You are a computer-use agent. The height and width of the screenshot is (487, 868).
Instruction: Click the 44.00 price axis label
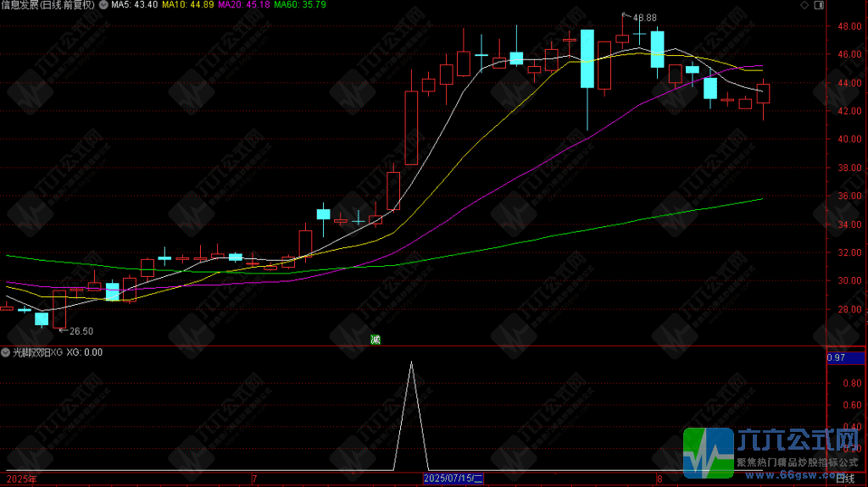[849, 83]
